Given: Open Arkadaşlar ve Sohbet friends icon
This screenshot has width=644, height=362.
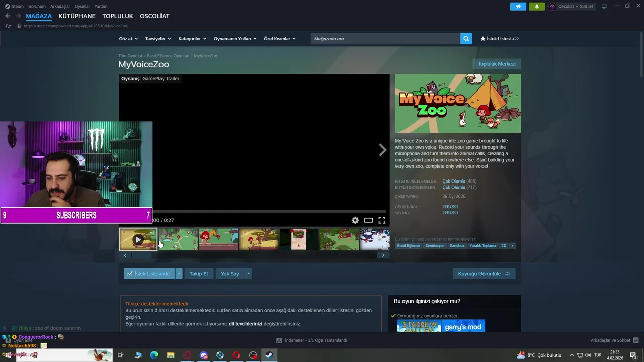Looking at the screenshot, I should (x=636, y=340).
